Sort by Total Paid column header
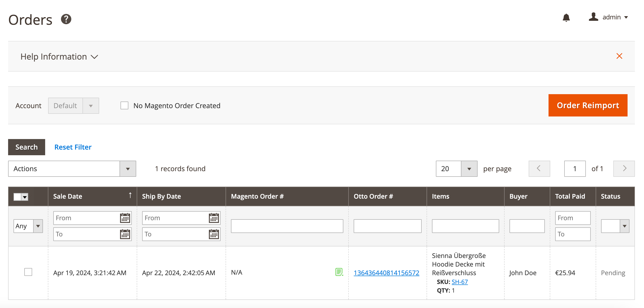Viewport: 644px width, 308px height. [x=570, y=196]
